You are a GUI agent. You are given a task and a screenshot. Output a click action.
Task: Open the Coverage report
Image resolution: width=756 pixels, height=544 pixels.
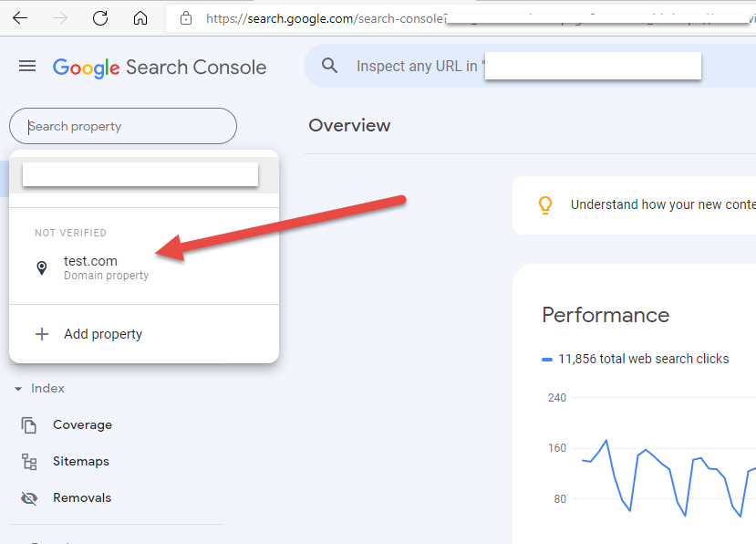[x=82, y=424]
